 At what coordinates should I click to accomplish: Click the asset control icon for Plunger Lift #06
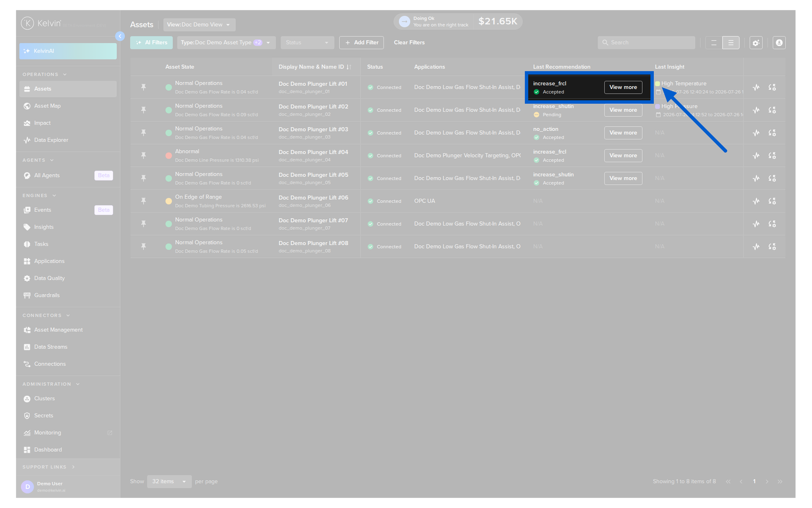point(772,201)
